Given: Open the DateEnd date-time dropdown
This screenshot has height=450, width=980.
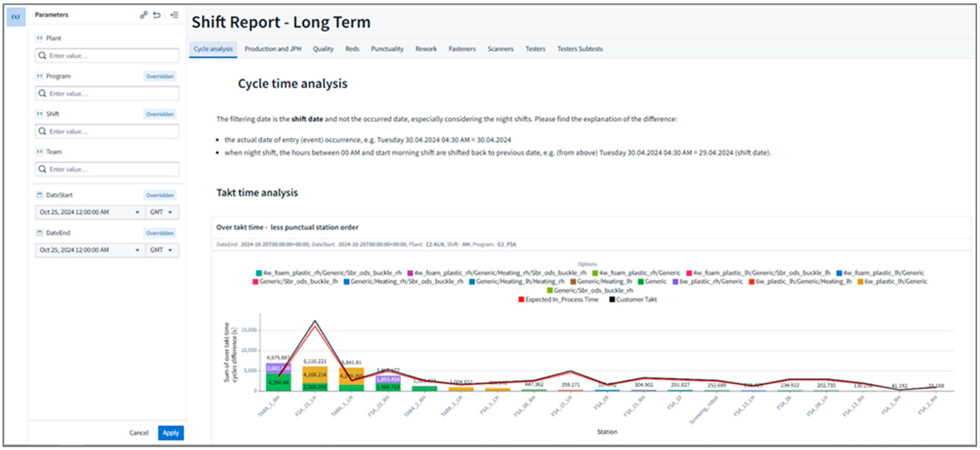Looking at the screenshot, I should coord(90,250).
